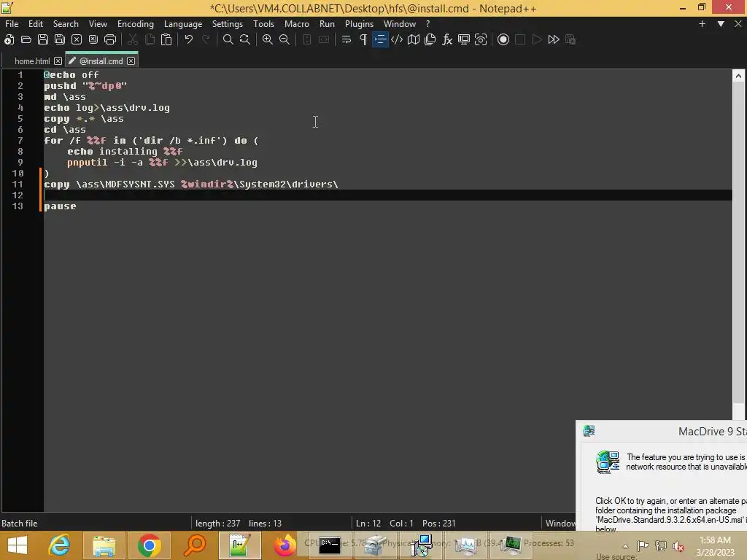Open the Function List fx icon
The image size is (747, 560).
click(447, 39)
